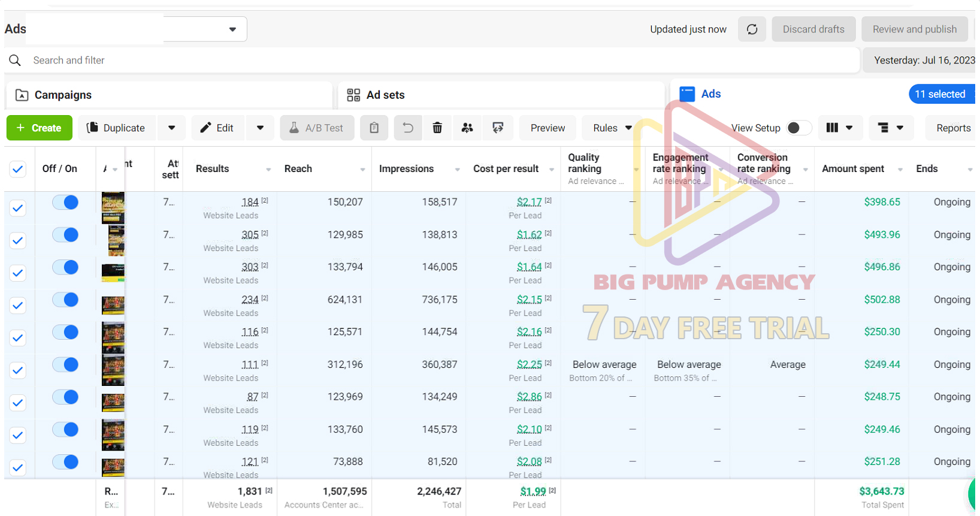The image size is (980, 516).
Task: Uncheck the row with 111 results
Action: tap(18, 370)
